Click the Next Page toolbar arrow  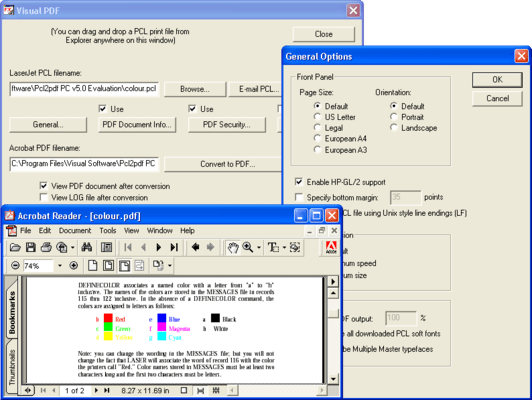click(x=158, y=247)
